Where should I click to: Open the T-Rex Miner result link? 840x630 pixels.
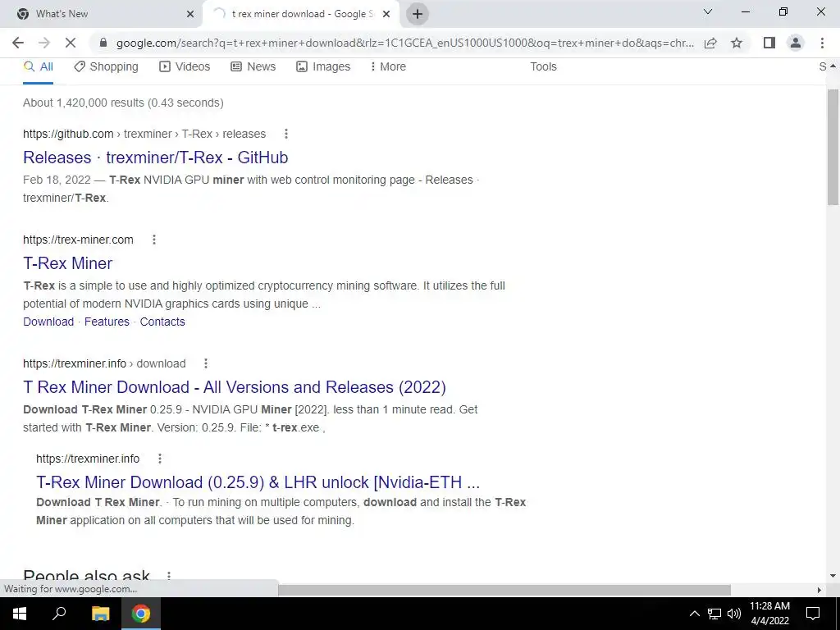point(67,263)
